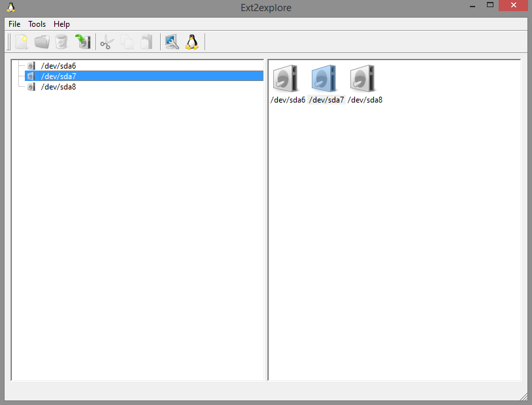
Task: Select the /dev/sda6 disk icon in right pane
Action: click(x=286, y=78)
